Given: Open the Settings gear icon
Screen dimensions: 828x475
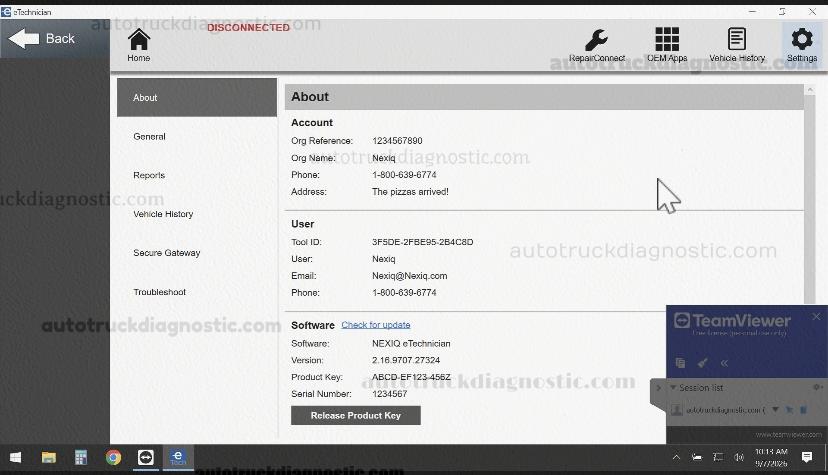Looking at the screenshot, I should [x=802, y=45].
